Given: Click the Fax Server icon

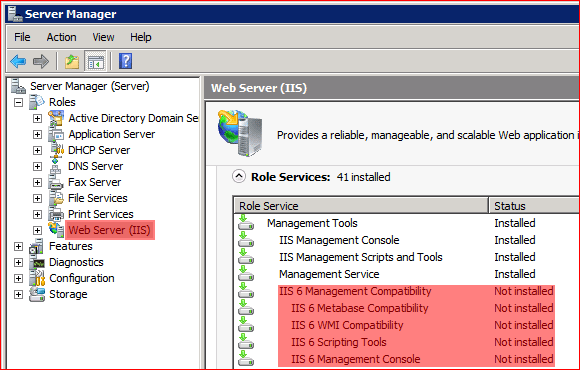Looking at the screenshot, I should point(56,182).
